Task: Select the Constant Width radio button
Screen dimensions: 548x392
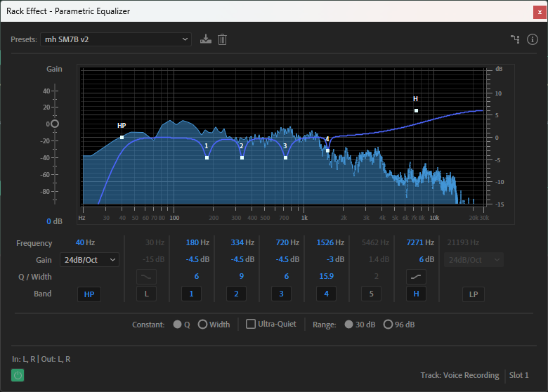Action: [202, 325]
